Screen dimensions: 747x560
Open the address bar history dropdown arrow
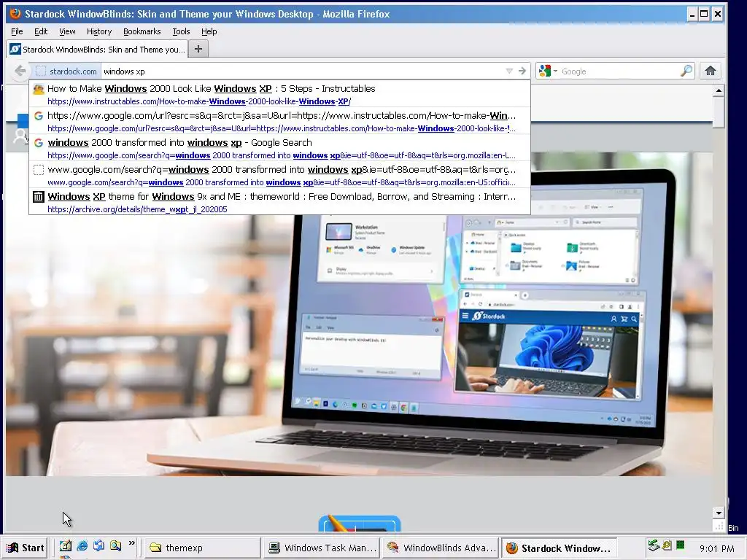[508, 71]
